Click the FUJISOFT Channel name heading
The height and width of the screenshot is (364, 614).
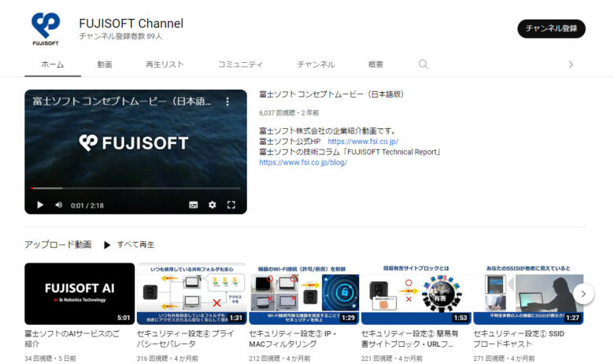point(131,24)
